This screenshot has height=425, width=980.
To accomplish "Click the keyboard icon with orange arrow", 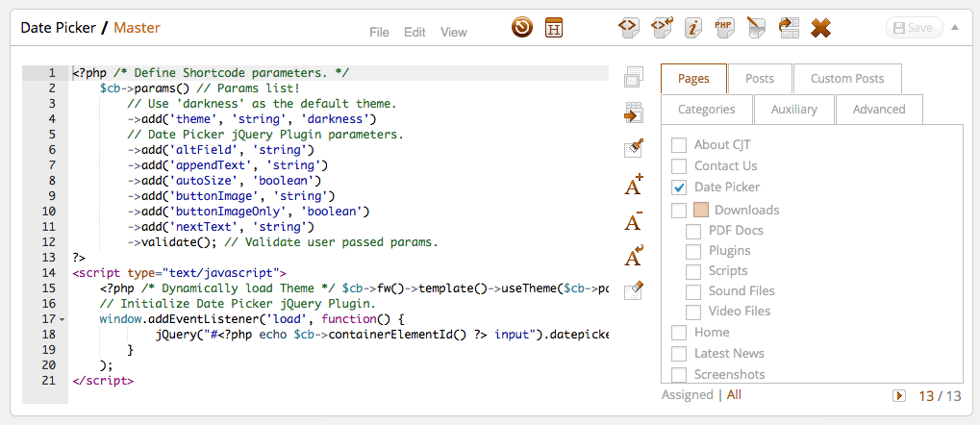I will tap(789, 28).
